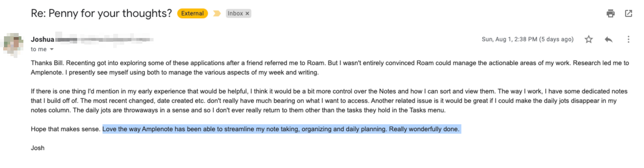Toggle the yellow importance marker
The image size is (644, 168).
click(217, 13)
